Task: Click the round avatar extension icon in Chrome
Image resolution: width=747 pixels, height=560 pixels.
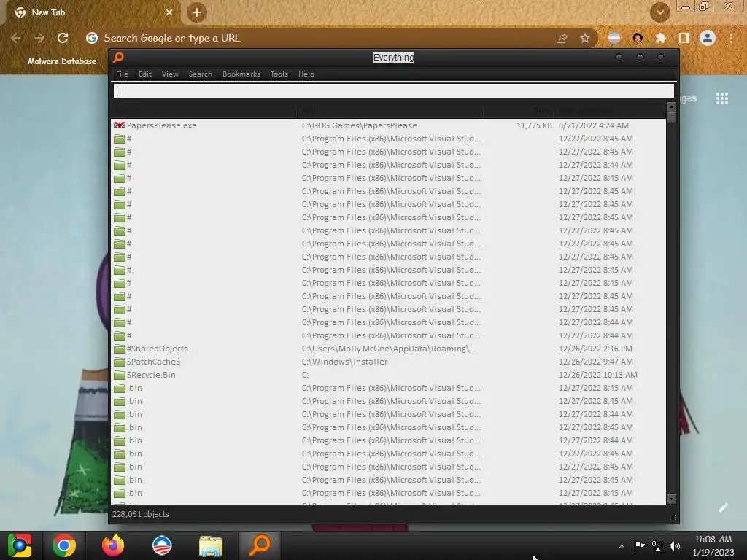Action: [x=638, y=38]
